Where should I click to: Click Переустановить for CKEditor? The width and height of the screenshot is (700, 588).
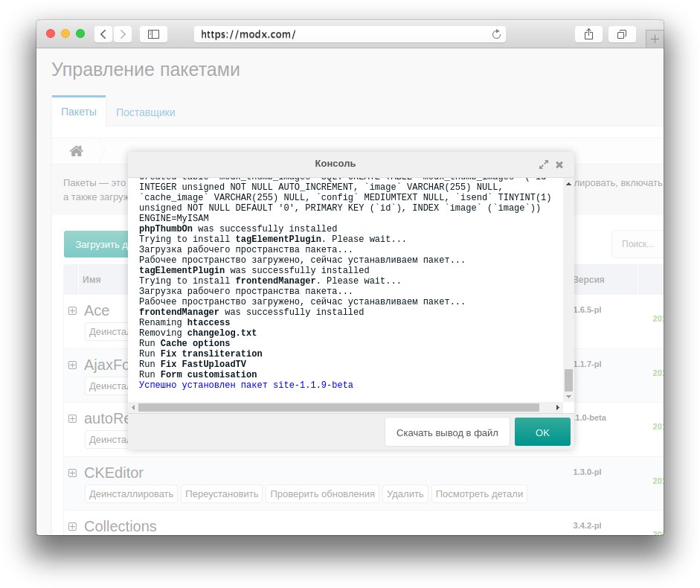point(222,493)
